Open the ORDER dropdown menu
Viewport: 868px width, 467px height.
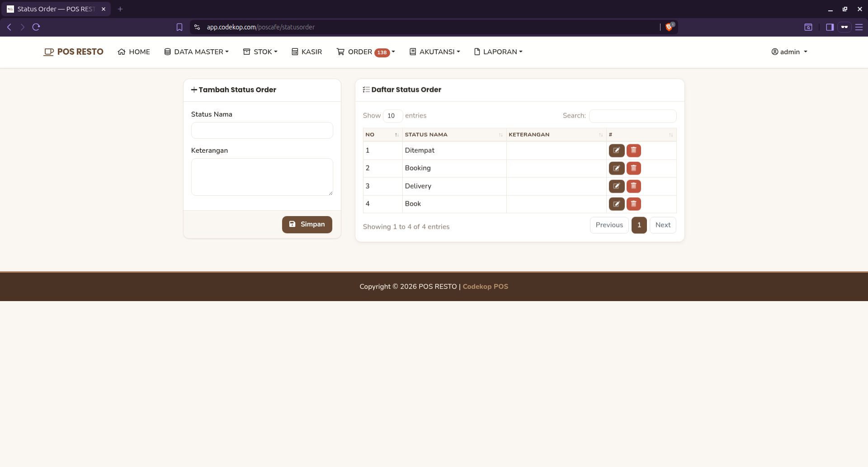(366, 52)
